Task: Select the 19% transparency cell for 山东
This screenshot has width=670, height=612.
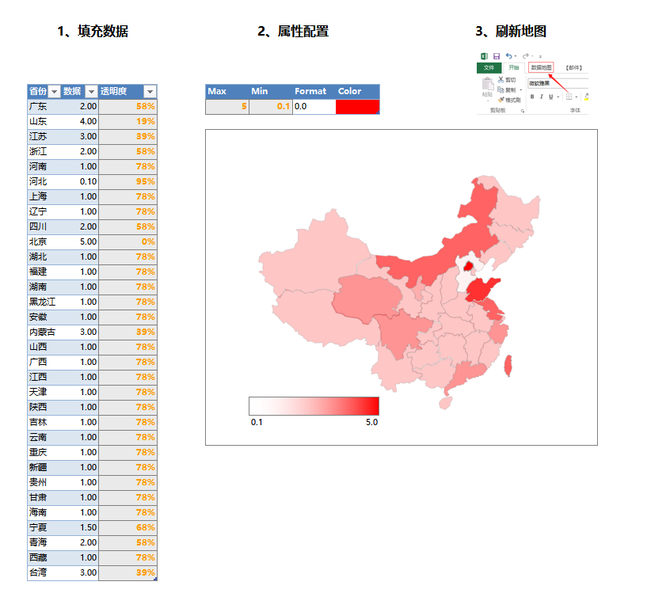Action: pos(128,121)
